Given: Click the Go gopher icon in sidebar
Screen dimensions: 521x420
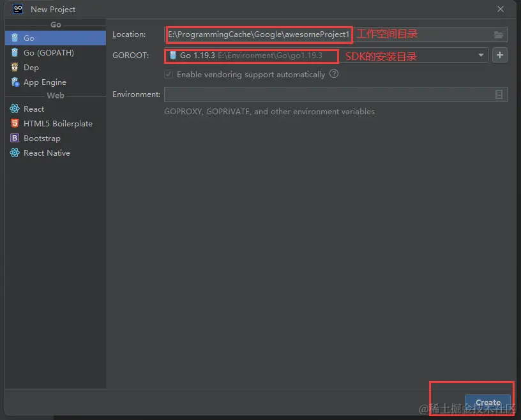Looking at the screenshot, I should pyautogui.click(x=15, y=38).
